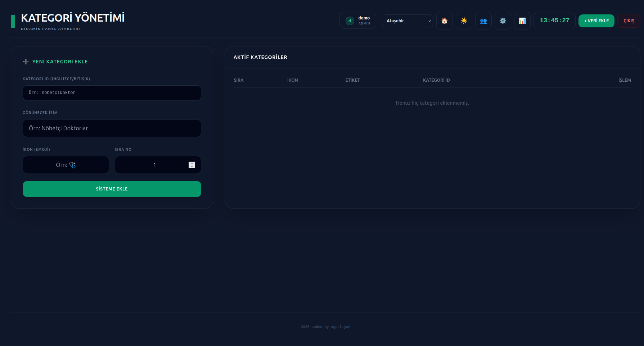Open the home page house icon

coord(444,21)
